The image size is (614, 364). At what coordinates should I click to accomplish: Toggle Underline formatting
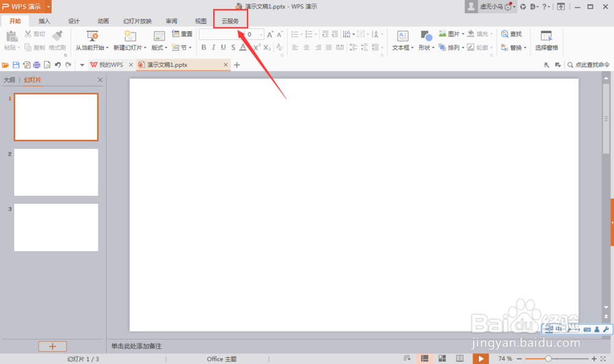223,47
